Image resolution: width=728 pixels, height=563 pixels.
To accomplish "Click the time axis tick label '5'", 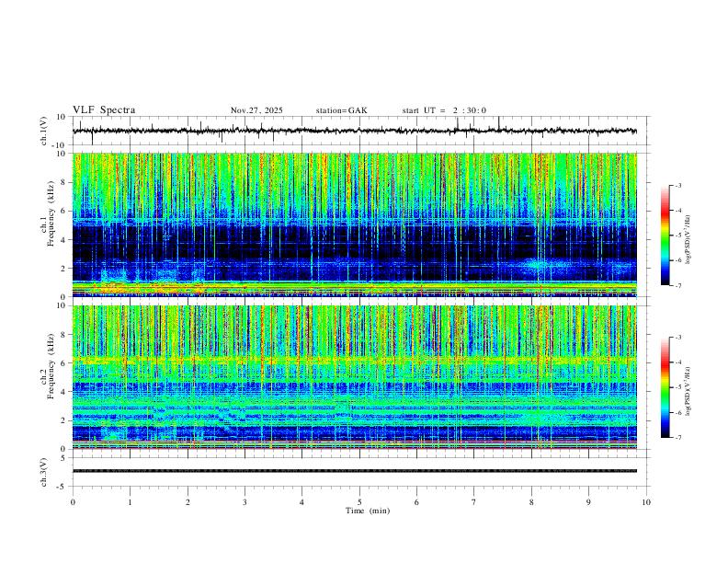I will (x=359, y=502).
